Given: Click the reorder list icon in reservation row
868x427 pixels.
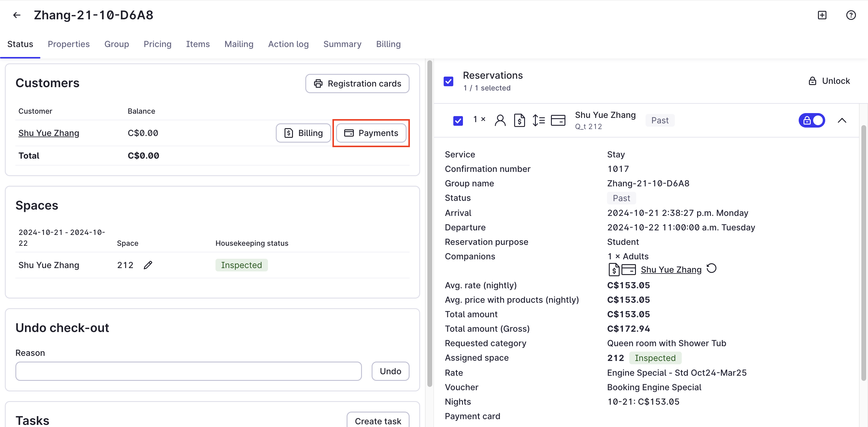Looking at the screenshot, I should [539, 120].
